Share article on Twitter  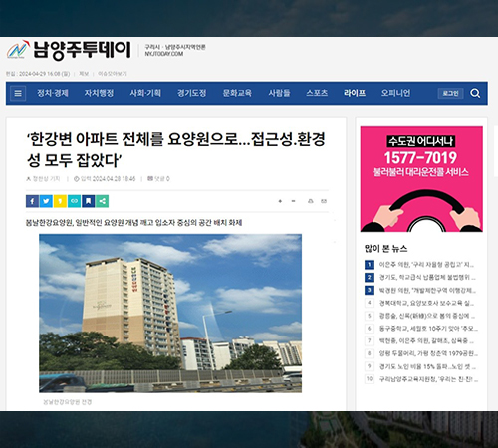point(46,201)
